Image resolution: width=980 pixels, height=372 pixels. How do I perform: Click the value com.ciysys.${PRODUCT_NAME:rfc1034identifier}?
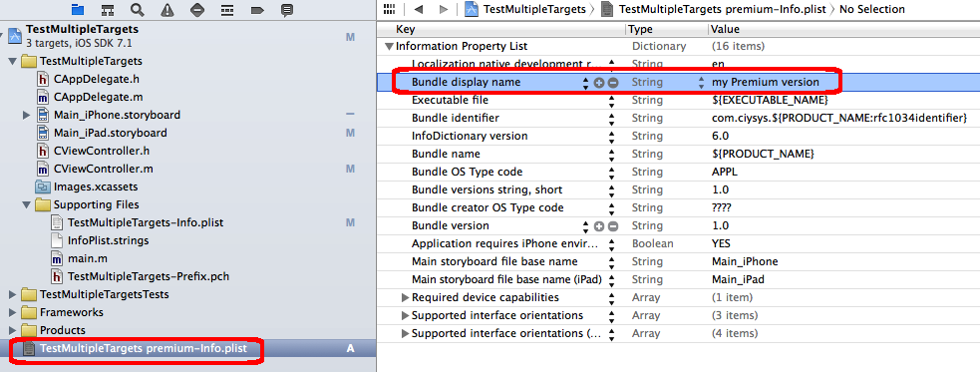point(839,118)
